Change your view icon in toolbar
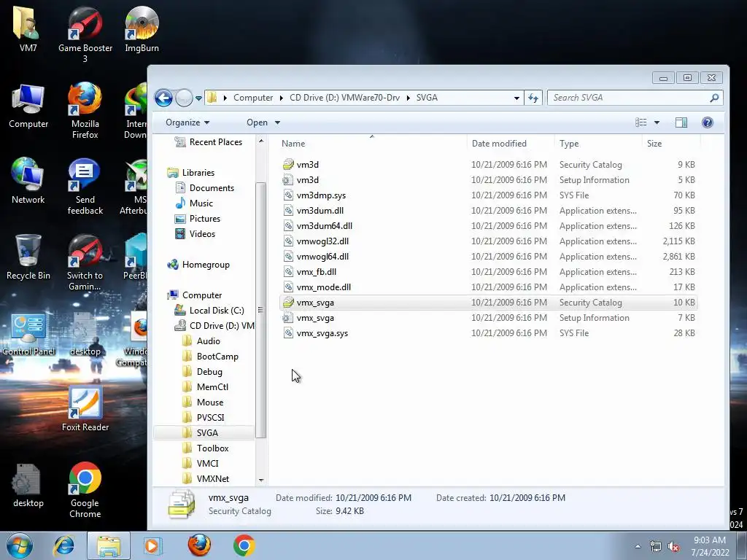747x560 pixels. (640, 122)
